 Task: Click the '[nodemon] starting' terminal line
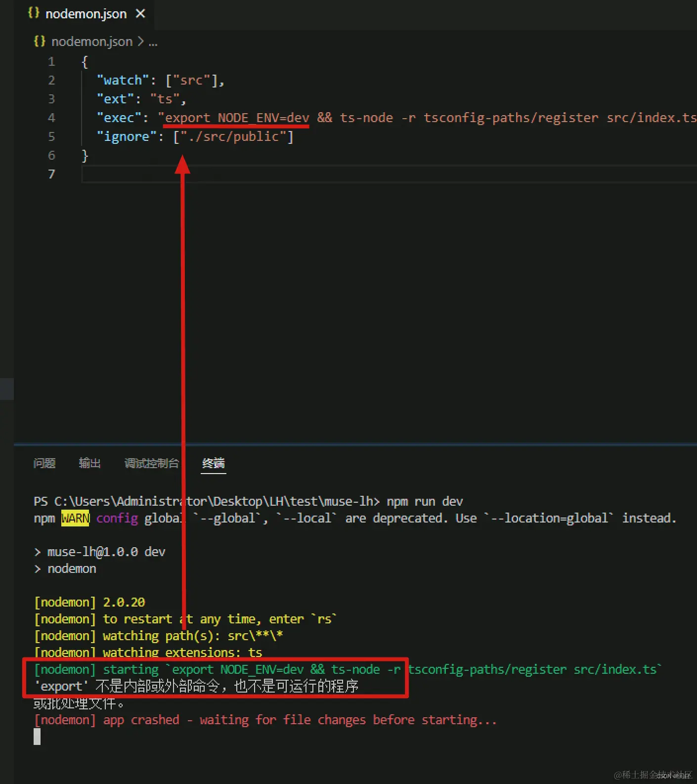click(x=348, y=669)
